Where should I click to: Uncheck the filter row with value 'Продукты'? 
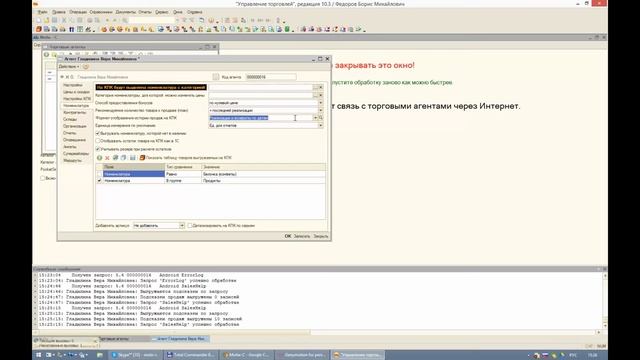[99, 180]
